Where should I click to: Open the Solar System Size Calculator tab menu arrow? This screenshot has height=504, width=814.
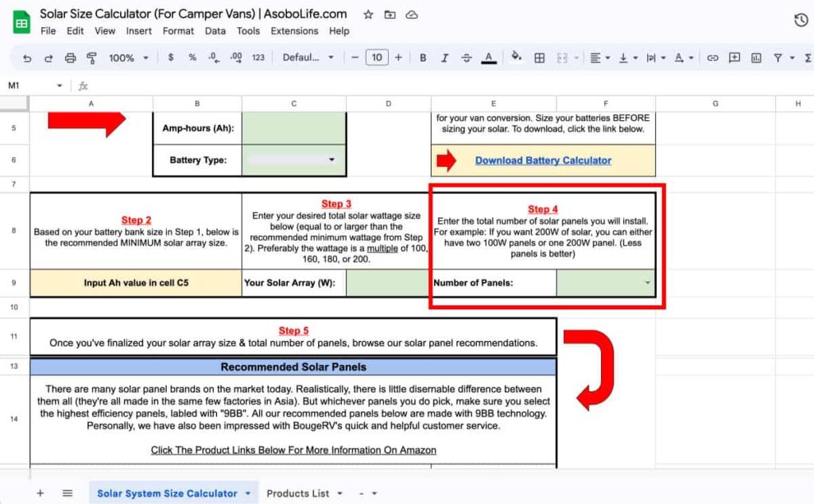tap(248, 494)
